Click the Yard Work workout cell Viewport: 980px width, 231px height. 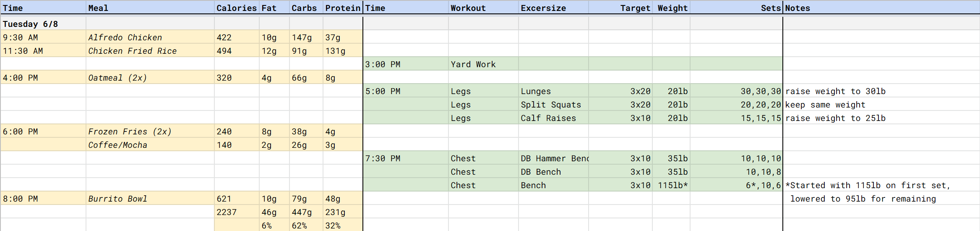[473, 64]
